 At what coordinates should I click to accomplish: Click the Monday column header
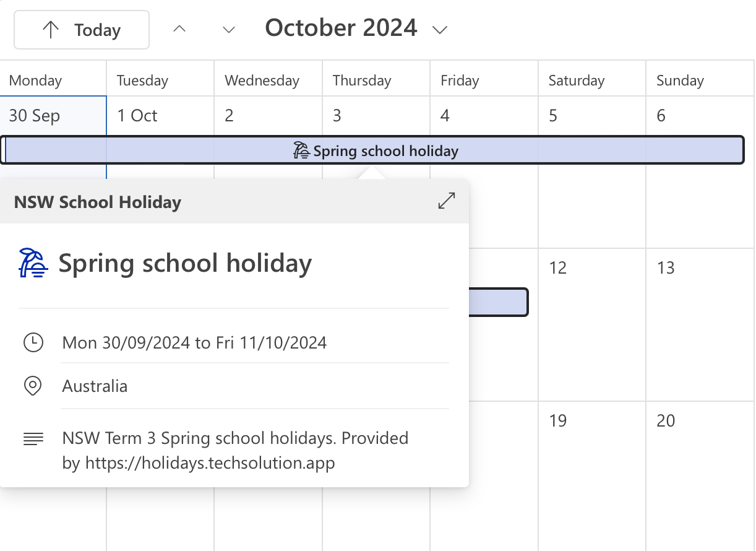(35, 80)
